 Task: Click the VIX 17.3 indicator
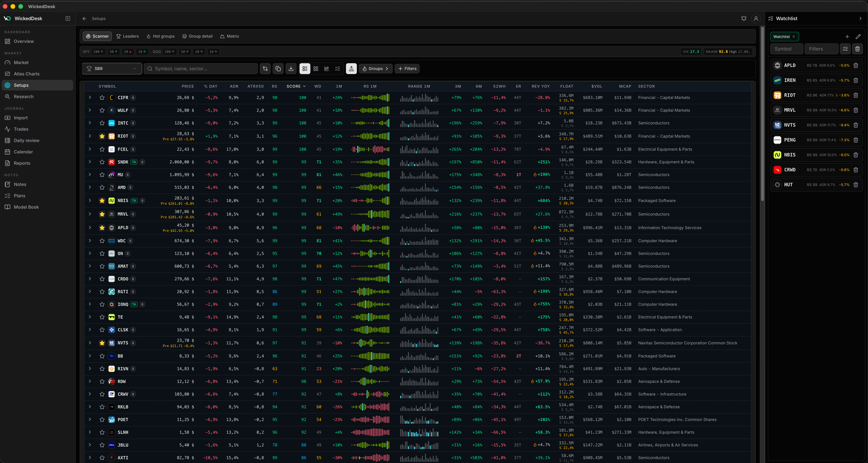[691, 52]
